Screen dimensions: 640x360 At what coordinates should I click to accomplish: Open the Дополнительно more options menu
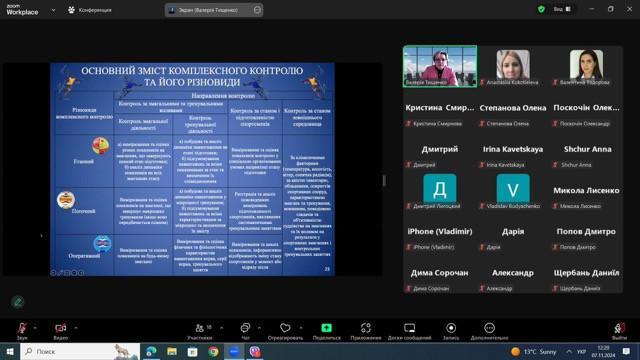pos(489,331)
